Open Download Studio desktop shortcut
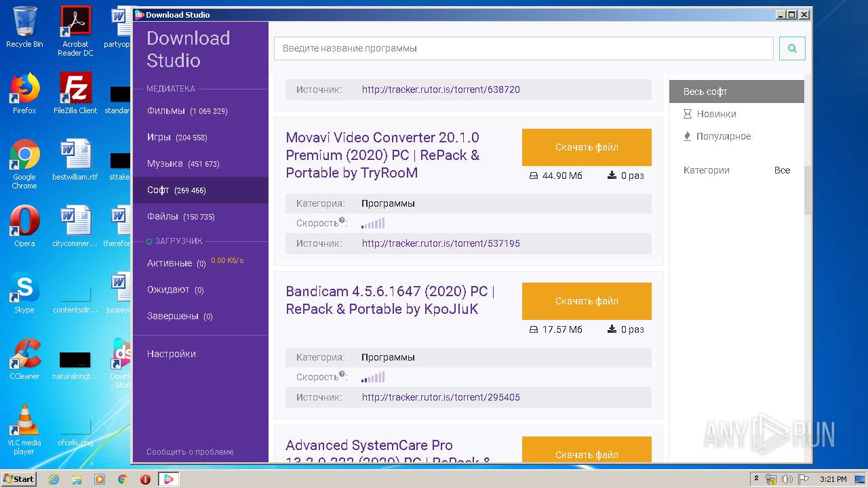 pyautogui.click(x=122, y=363)
